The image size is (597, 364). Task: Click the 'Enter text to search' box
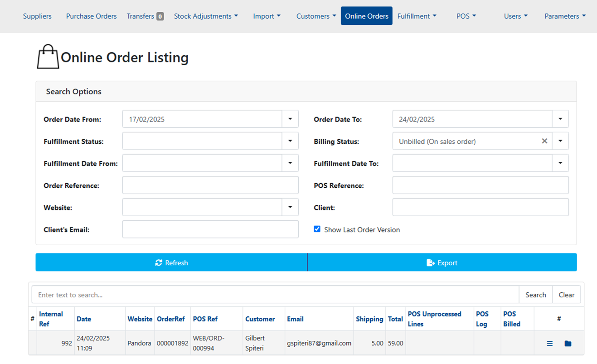275,295
